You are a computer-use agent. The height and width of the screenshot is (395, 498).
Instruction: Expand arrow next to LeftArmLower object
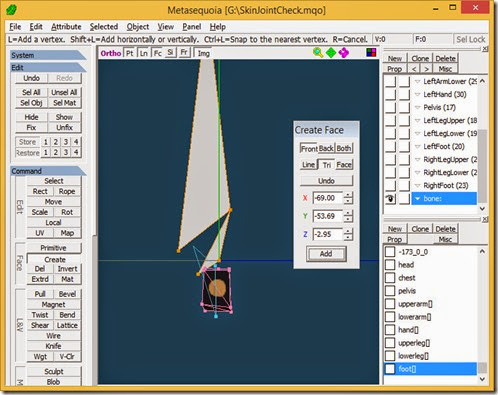click(417, 81)
